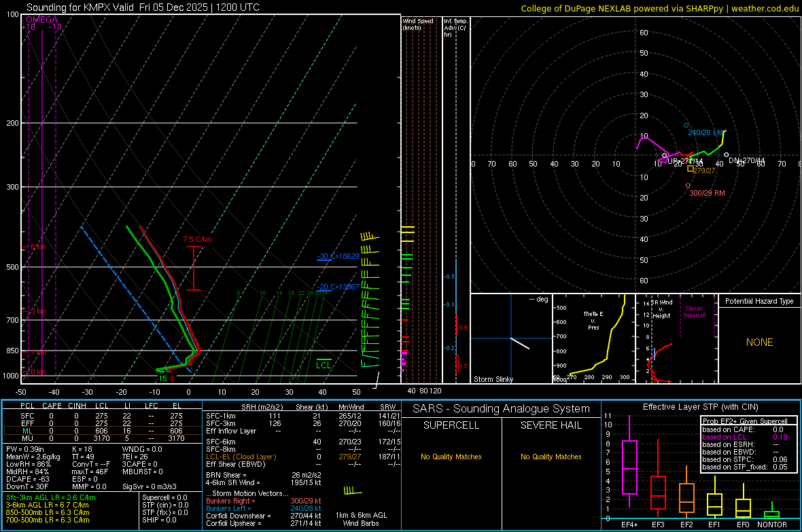
Task: Click the magenta based on LCL: 0.19 line
Action: (x=745, y=437)
